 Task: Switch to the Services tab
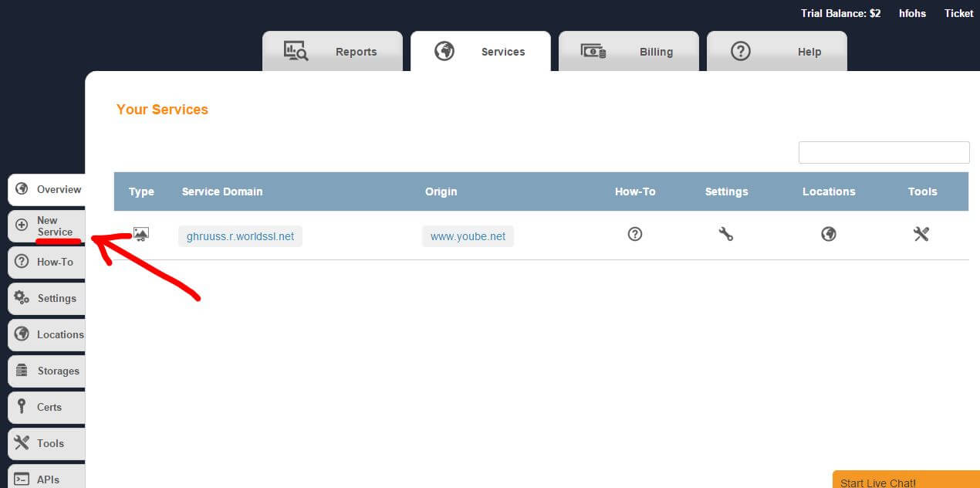click(x=481, y=51)
